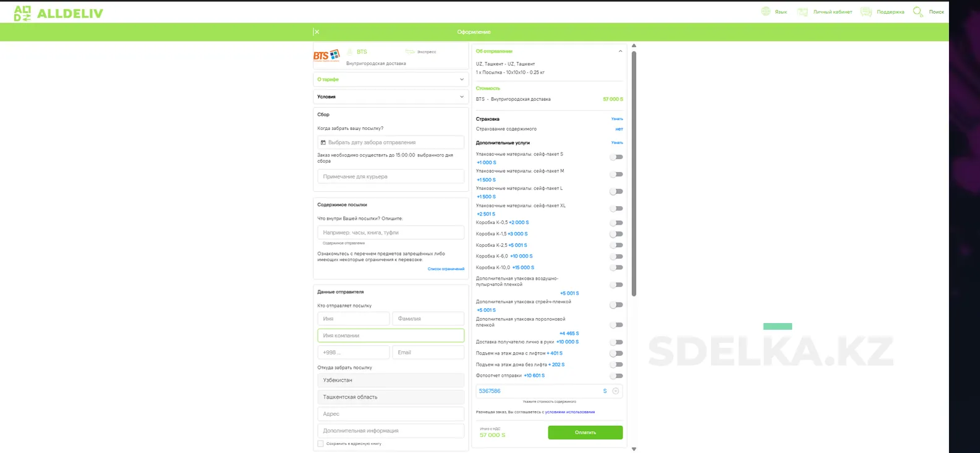Clear the declared value field with circle-X icon
This screenshot has height=453, width=980.
click(x=615, y=391)
